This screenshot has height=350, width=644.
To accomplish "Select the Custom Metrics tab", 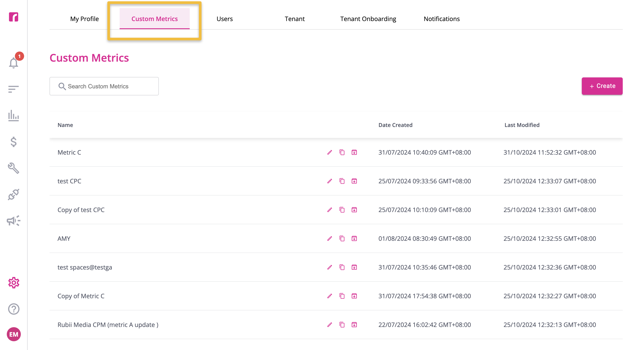I will [x=154, y=19].
